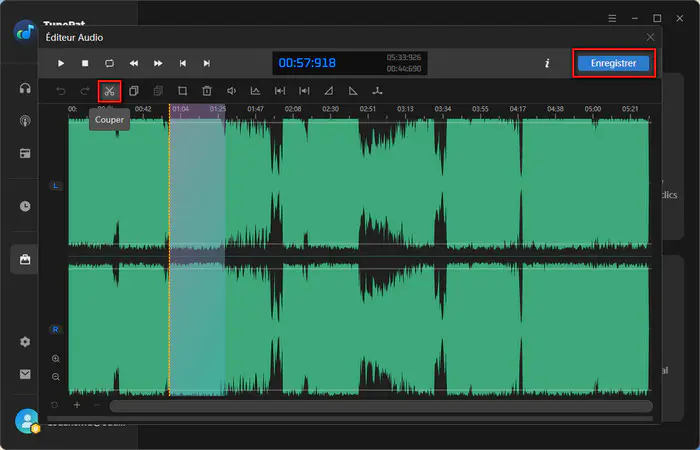Reset the horizontal zoom
This screenshot has height=450, width=700.
54,405
